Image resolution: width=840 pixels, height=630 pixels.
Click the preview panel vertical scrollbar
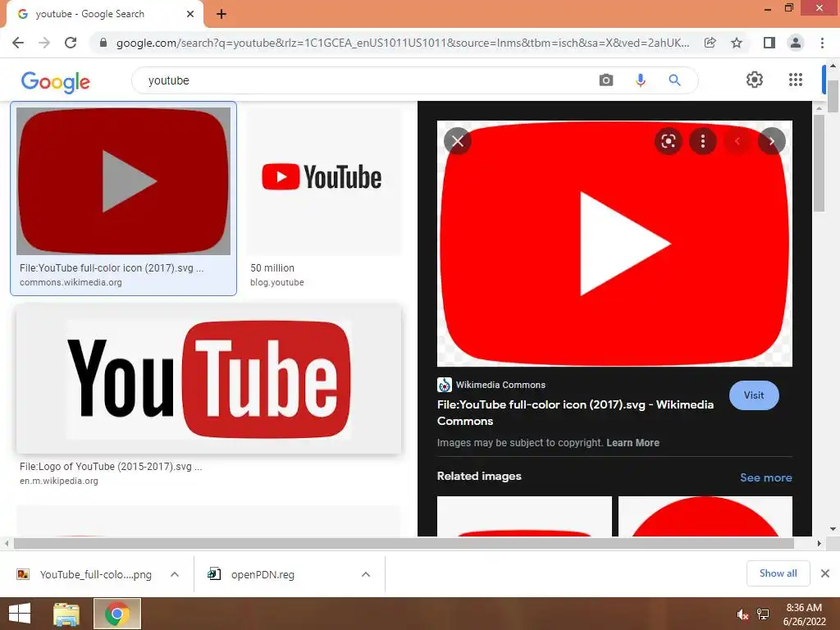pos(819,163)
